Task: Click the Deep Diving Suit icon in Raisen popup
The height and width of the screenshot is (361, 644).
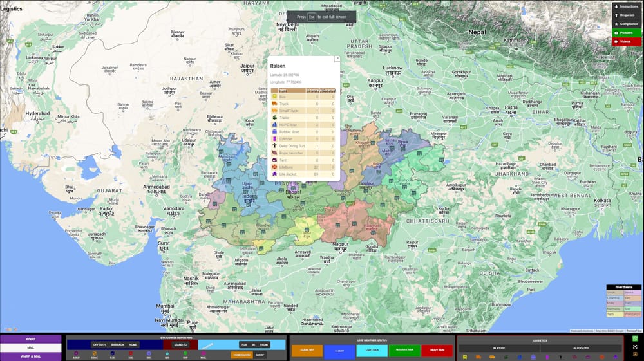Action: (x=274, y=145)
